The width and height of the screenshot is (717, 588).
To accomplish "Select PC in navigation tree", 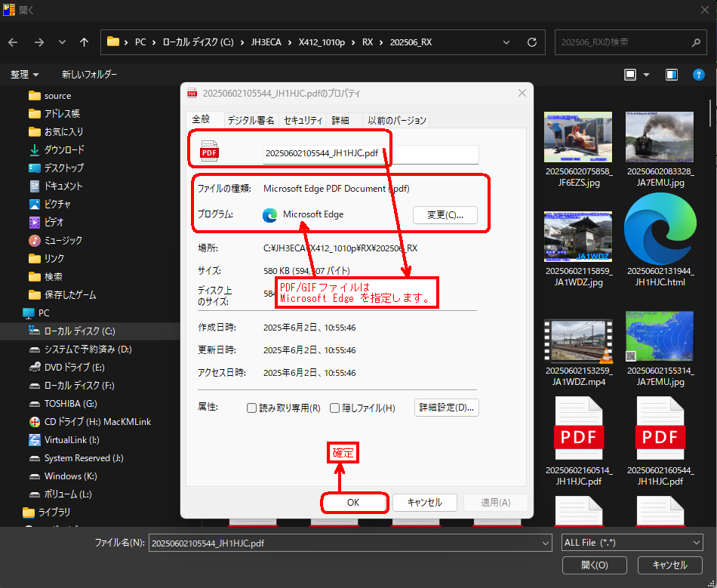I will 36,313.
